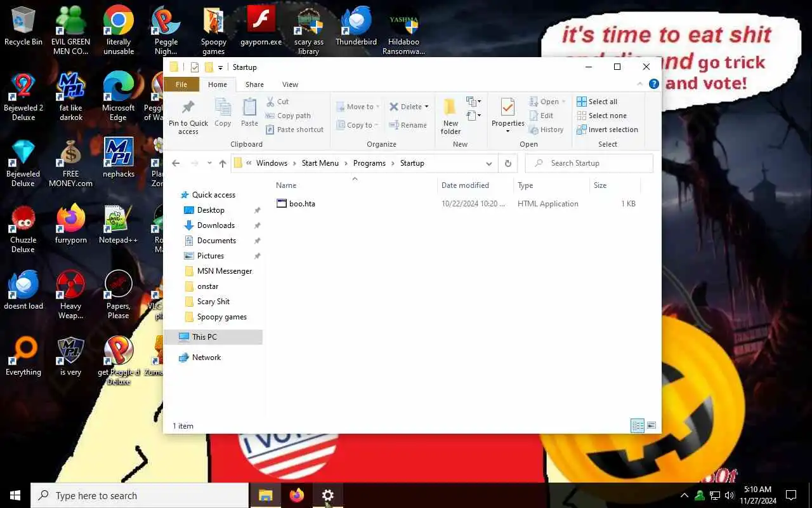Open the Move to dropdown
The image size is (812, 508).
click(x=358, y=107)
